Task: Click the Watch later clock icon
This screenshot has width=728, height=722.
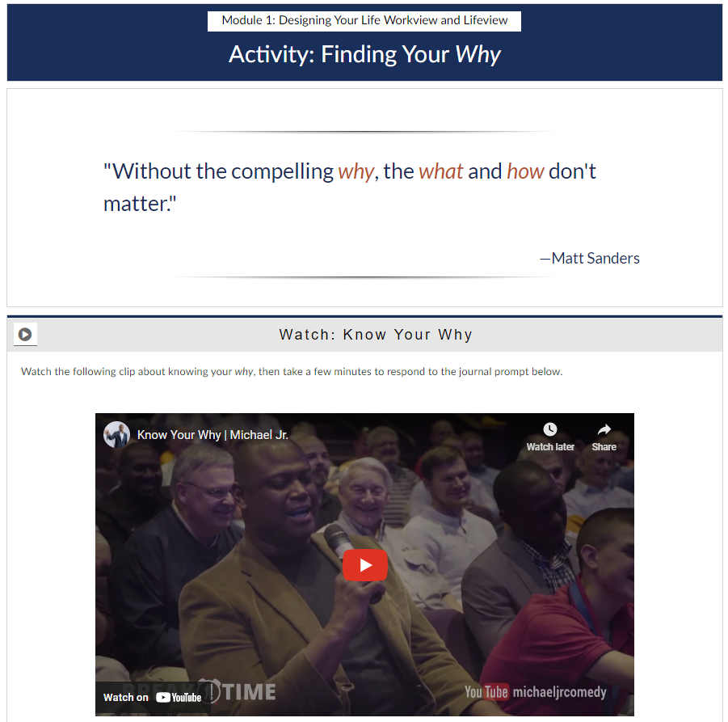Action: [x=549, y=429]
